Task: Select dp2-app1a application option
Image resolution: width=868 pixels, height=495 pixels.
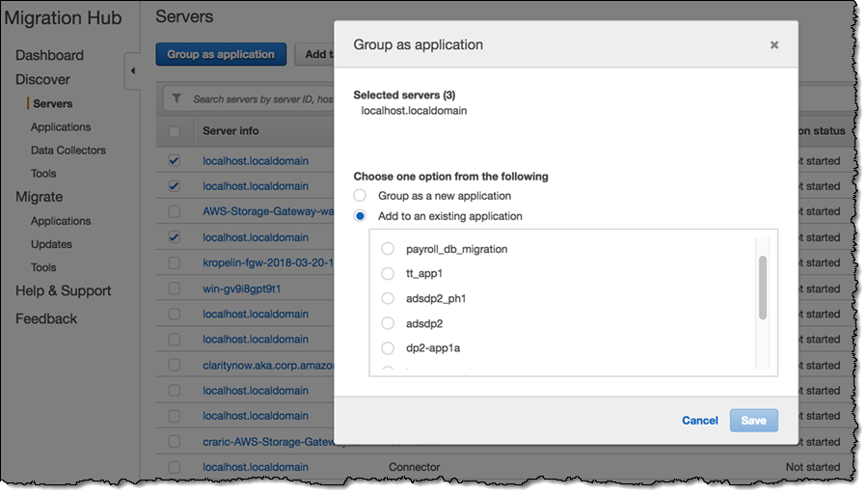Action: tap(388, 348)
